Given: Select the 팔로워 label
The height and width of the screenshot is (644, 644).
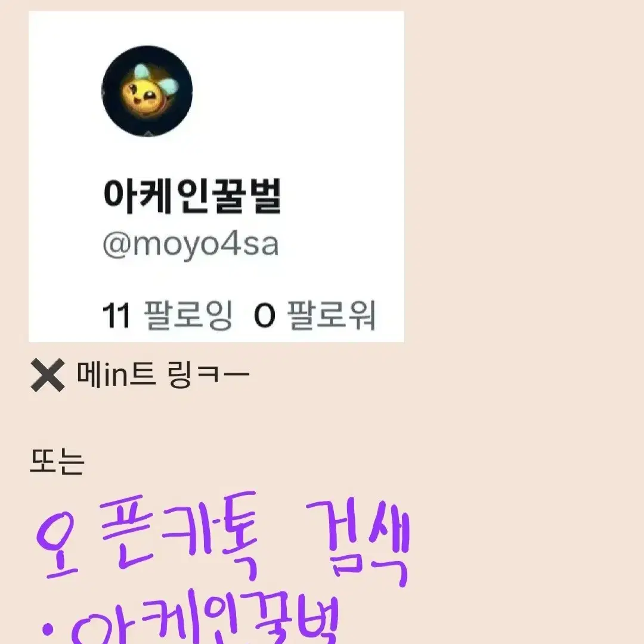Looking at the screenshot, I should pyautogui.click(x=331, y=315).
